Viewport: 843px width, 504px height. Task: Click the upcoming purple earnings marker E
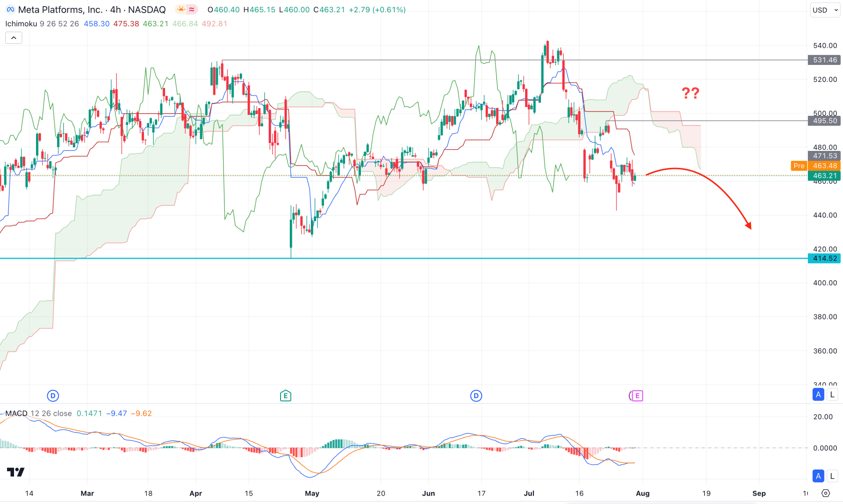[637, 396]
